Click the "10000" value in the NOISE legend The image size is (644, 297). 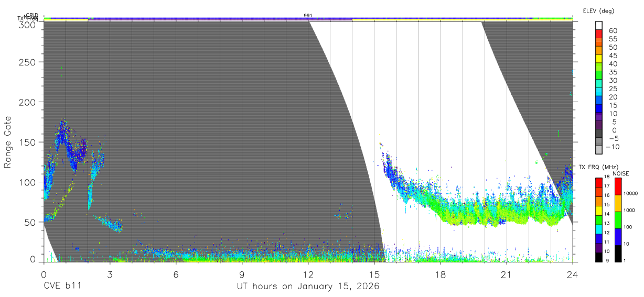coord(631,194)
